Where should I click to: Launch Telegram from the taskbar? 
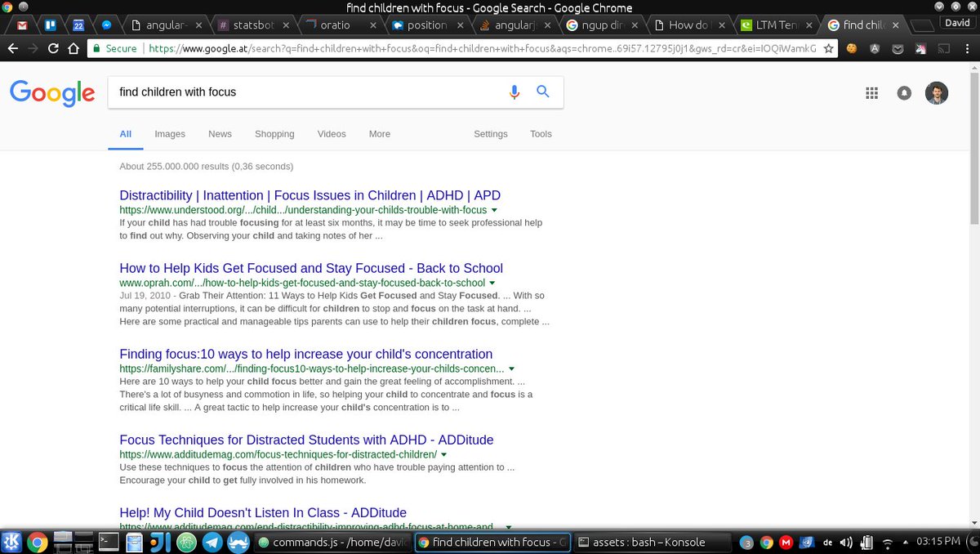(x=214, y=541)
